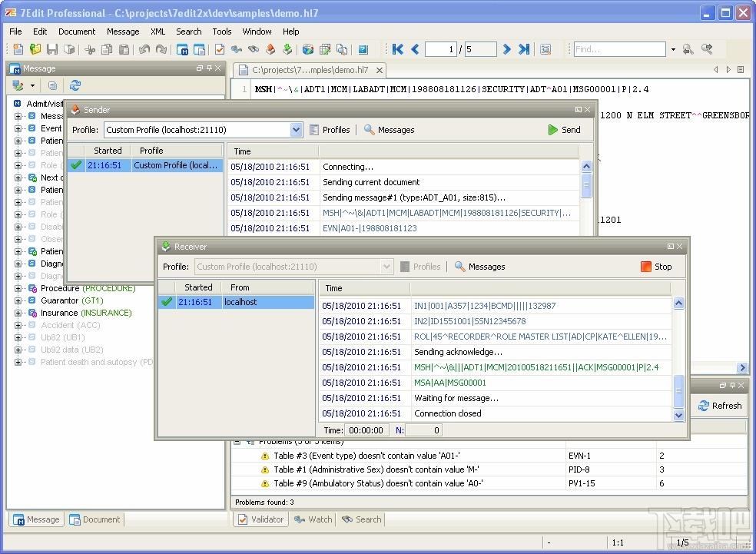The height and width of the screenshot is (554, 756).
Task: Open the Find field dropdown arrow
Action: 673,49
